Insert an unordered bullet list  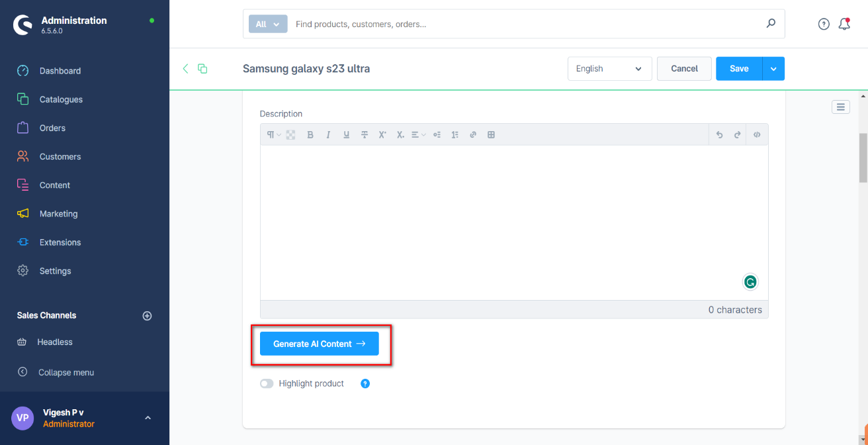click(437, 135)
